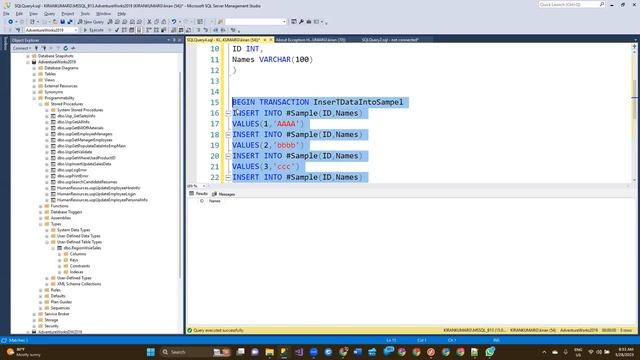The width and height of the screenshot is (640, 360).
Task: Close the SQLQuery4.sql tab
Action: 271,40
